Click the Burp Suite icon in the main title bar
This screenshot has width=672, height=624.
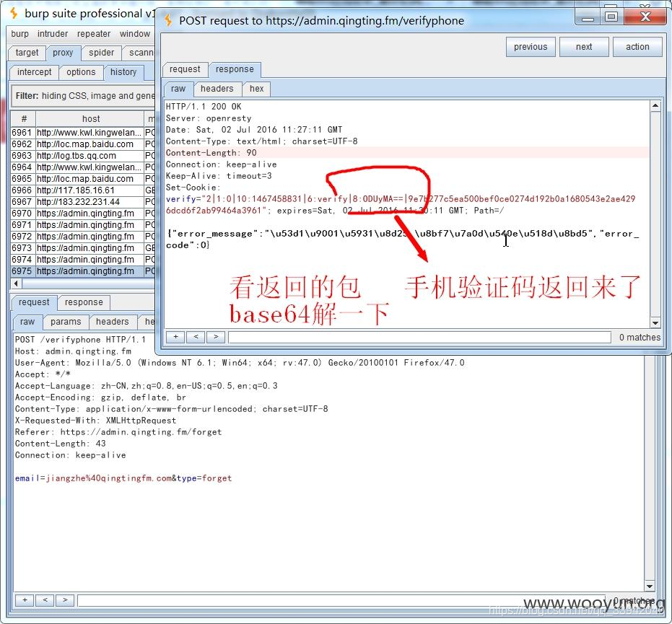(x=14, y=13)
